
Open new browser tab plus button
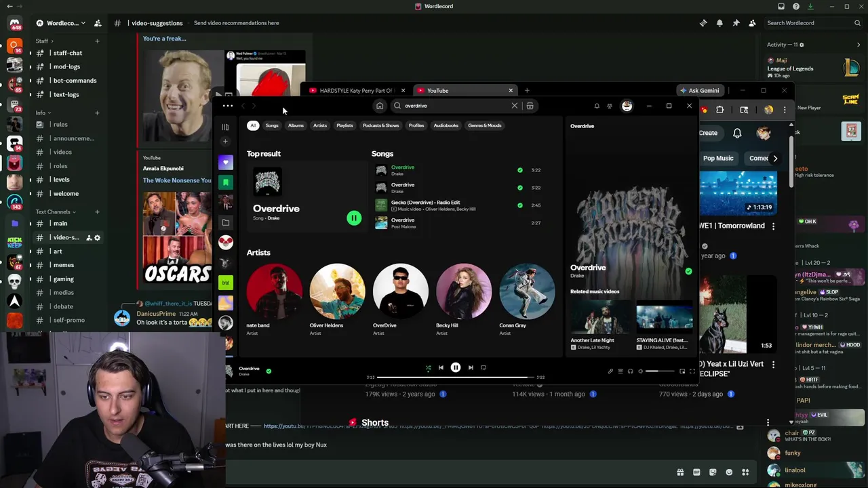pyautogui.click(x=527, y=90)
